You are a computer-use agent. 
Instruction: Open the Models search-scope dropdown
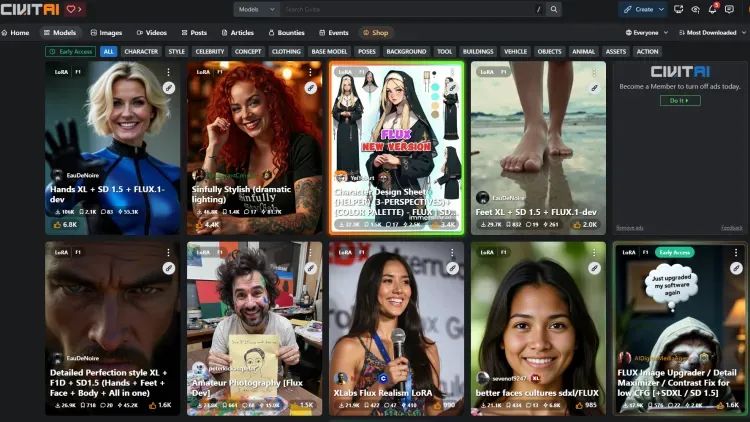tap(257, 9)
